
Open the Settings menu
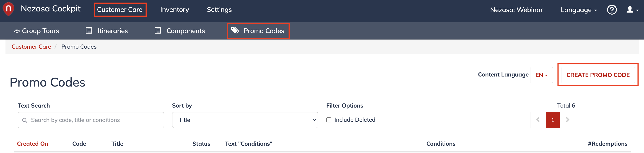tap(219, 10)
